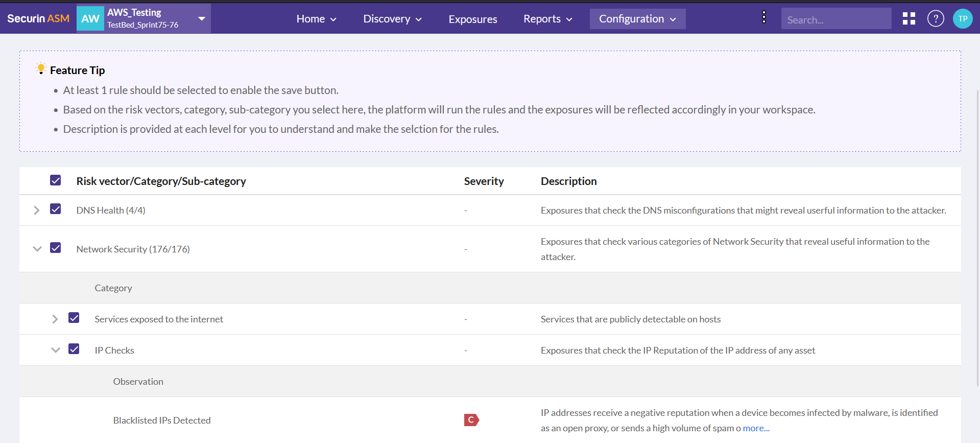Open the help question mark icon
The width and height of the screenshot is (980, 443).
[x=936, y=18]
